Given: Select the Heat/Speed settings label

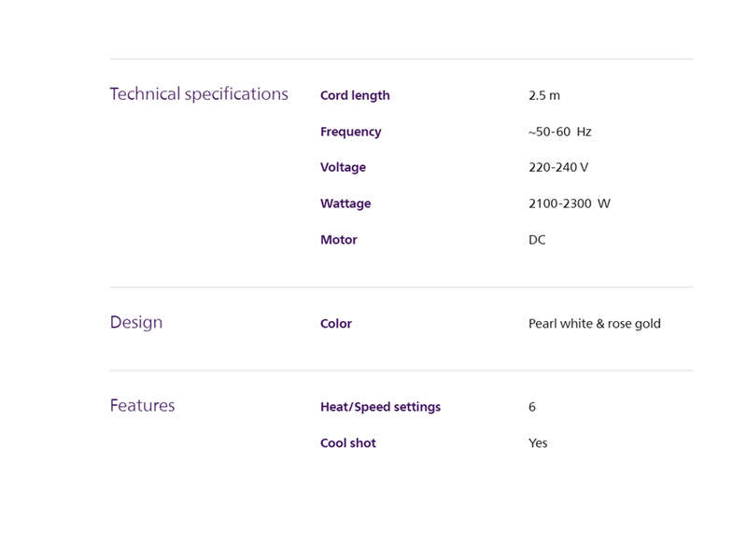Looking at the screenshot, I should (x=380, y=407).
